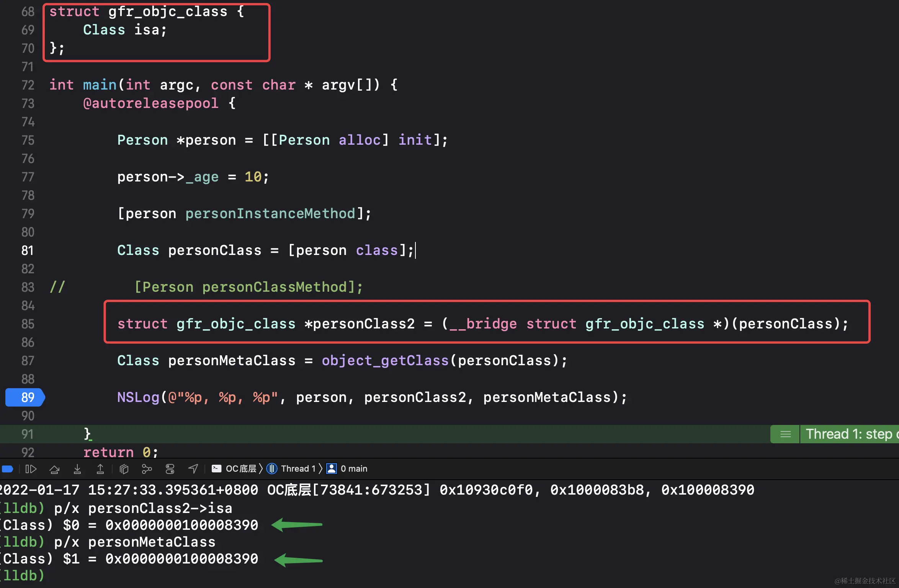This screenshot has height=588, width=899.
Task: Click the personInstanceMethod method name
Action: (270, 214)
